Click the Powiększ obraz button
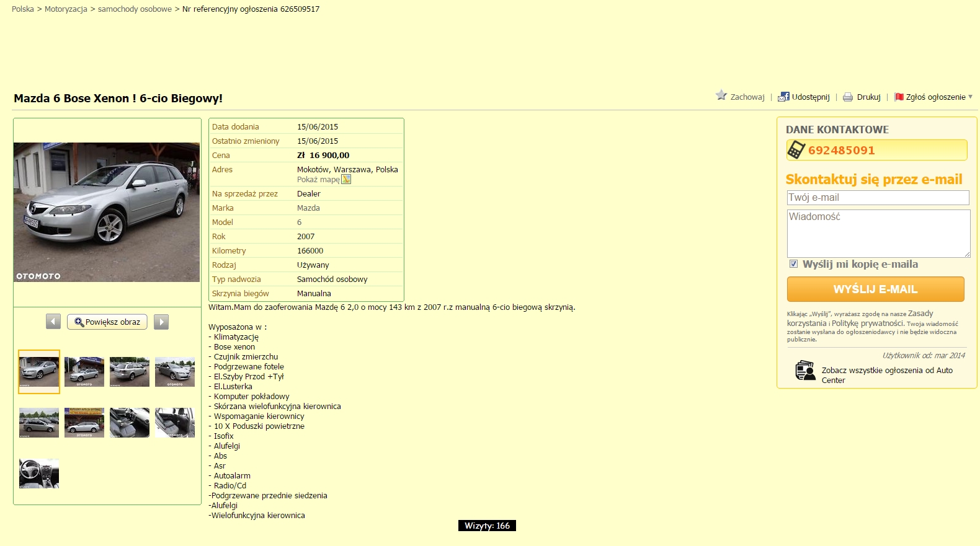The height and width of the screenshot is (546, 980). pos(107,322)
